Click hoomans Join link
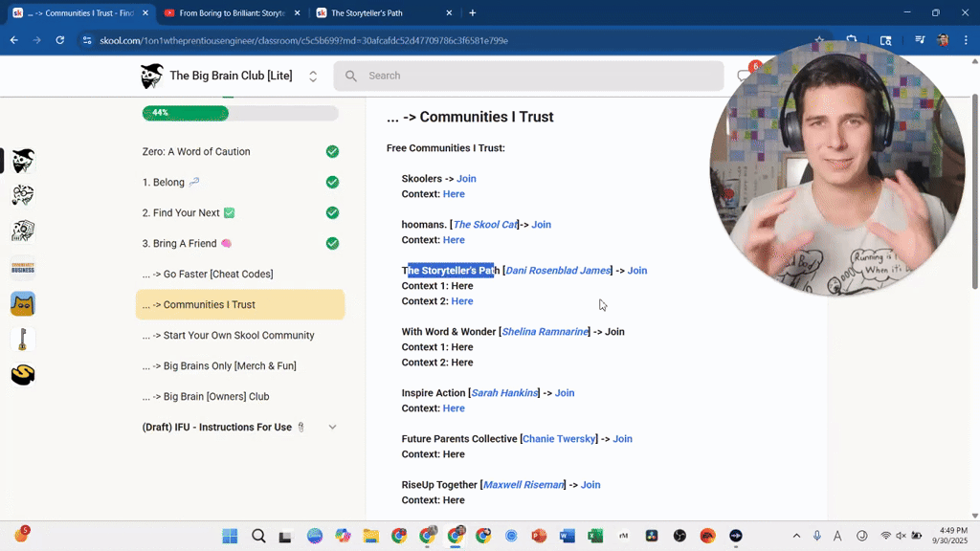This screenshot has width=980, height=551. [x=542, y=224]
